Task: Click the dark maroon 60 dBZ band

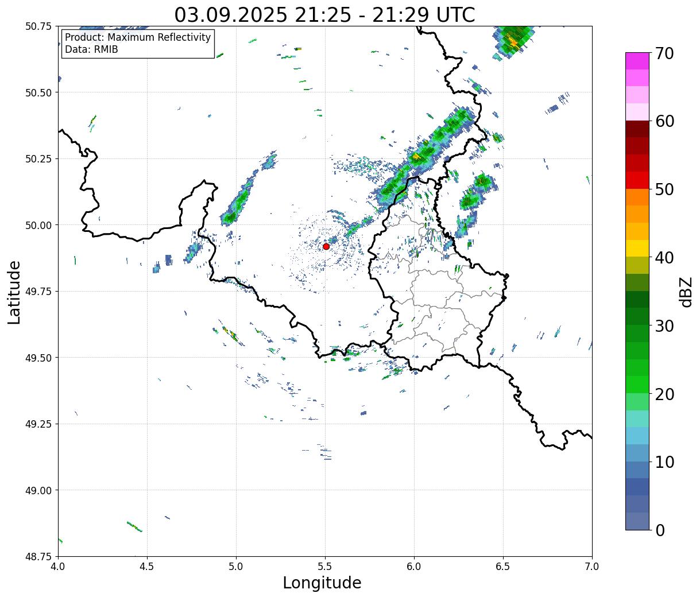Action: 637,129
